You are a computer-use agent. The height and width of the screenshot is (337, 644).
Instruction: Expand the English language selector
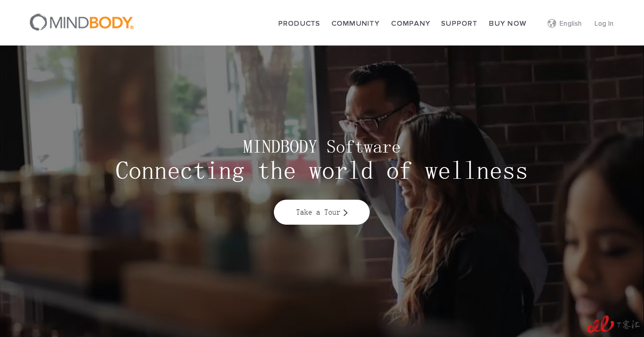(x=570, y=23)
